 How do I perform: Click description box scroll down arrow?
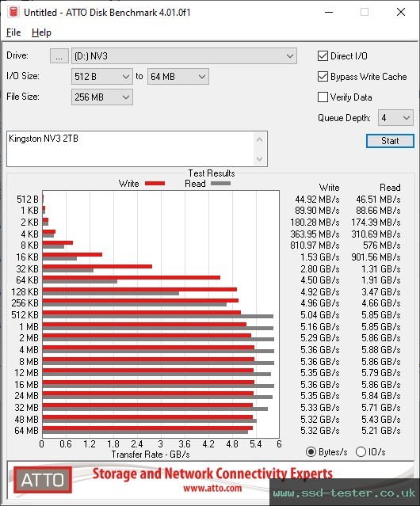(260, 158)
